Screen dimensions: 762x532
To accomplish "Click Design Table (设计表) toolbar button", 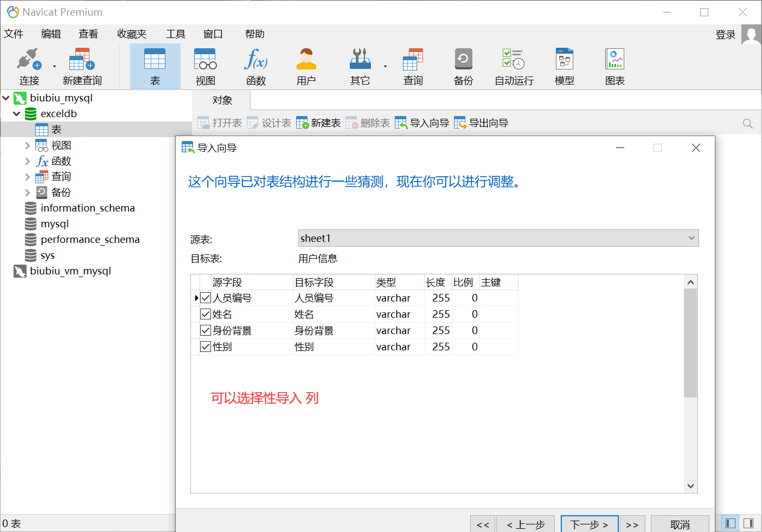I will pyautogui.click(x=269, y=123).
